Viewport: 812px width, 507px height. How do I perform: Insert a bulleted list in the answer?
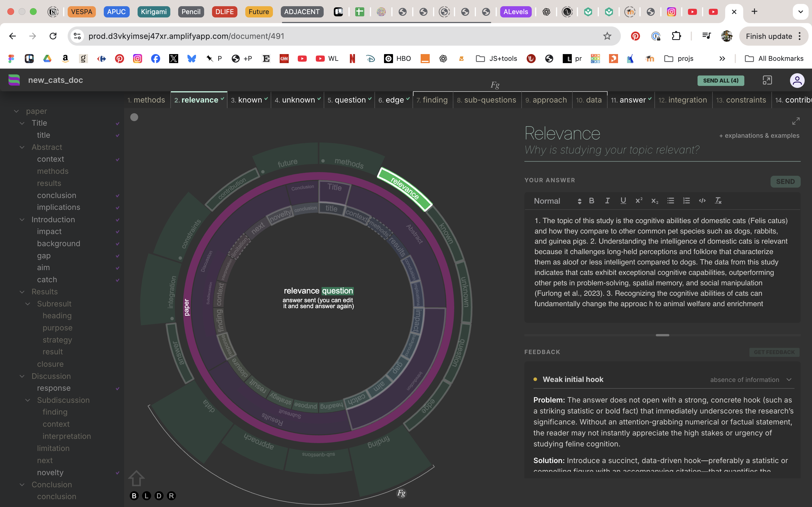(x=670, y=201)
